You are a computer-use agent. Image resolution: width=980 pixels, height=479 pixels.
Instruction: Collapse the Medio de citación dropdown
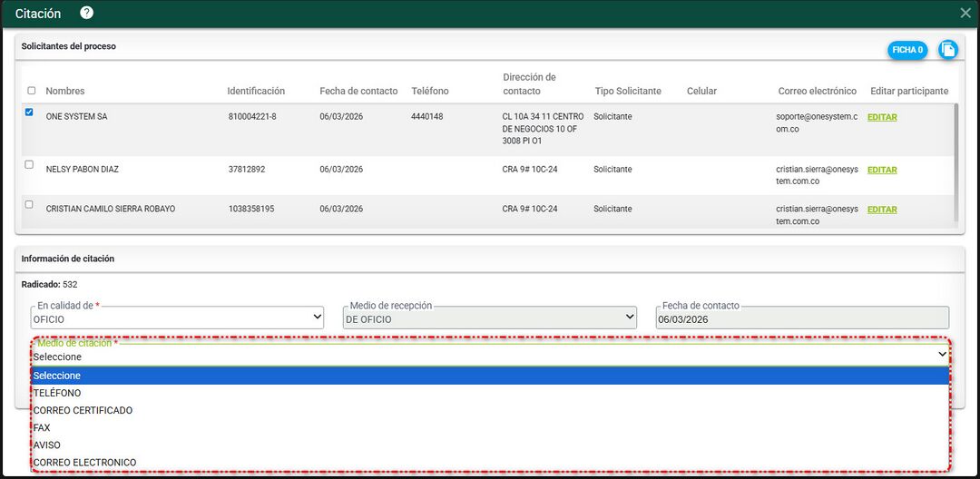click(490, 356)
